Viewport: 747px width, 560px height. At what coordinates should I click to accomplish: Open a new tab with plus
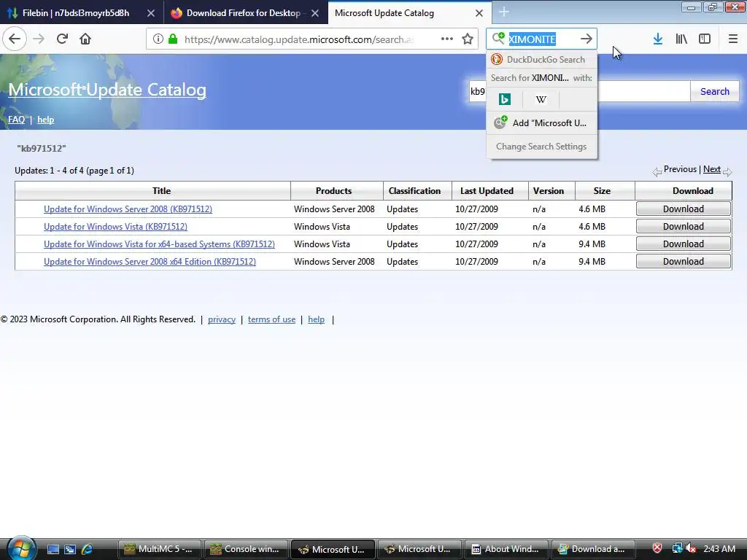pyautogui.click(x=504, y=12)
